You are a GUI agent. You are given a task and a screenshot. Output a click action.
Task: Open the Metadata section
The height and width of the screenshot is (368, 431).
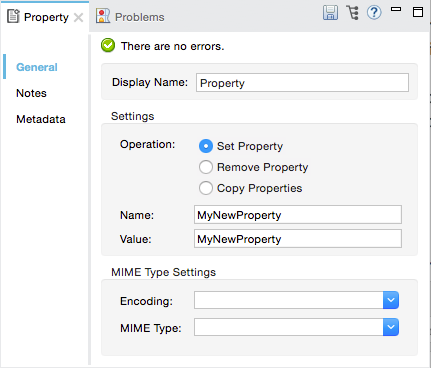tap(41, 119)
